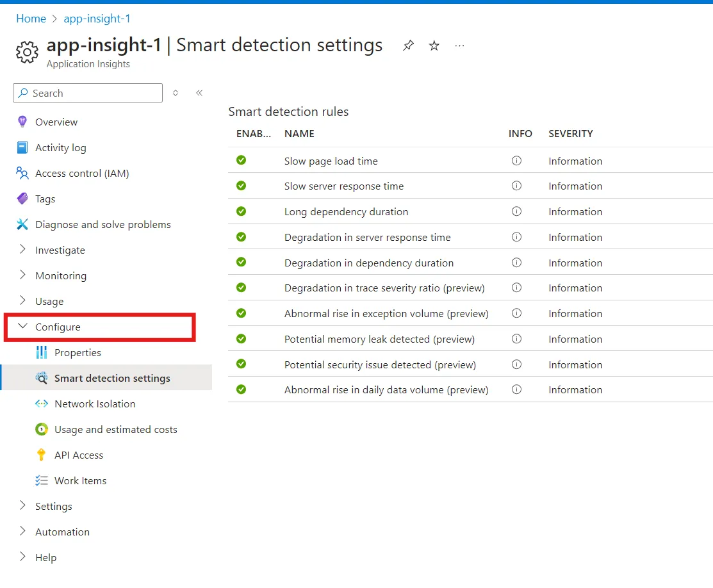Click the Work Items checklist icon
Screen dimensions: 713x588
pyautogui.click(x=42, y=480)
